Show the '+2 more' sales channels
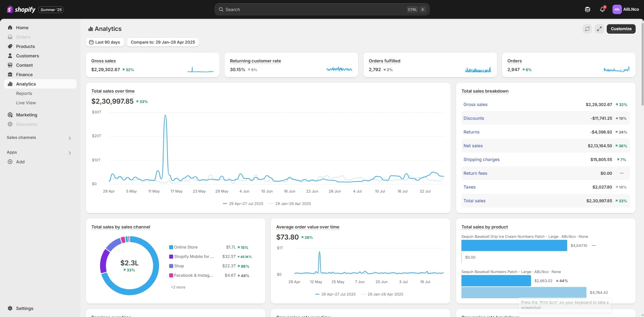The width and height of the screenshot is (644, 317). [178, 287]
